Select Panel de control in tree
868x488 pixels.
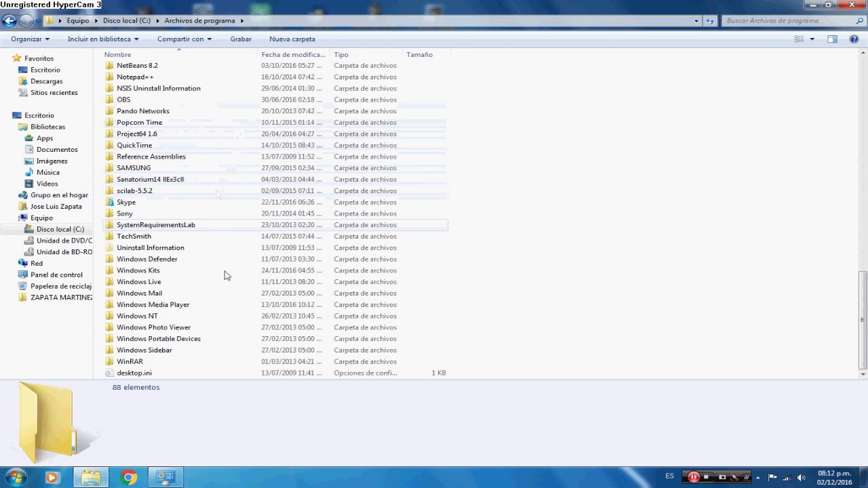click(56, 274)
